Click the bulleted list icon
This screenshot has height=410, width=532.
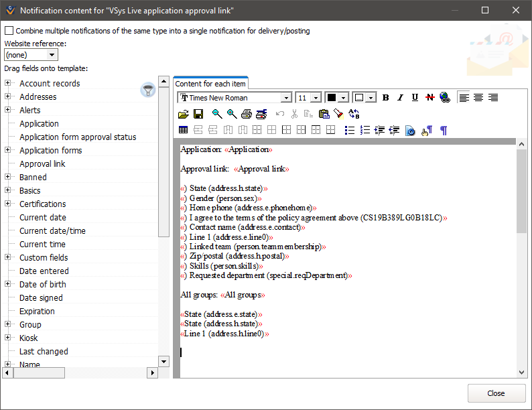349,130
